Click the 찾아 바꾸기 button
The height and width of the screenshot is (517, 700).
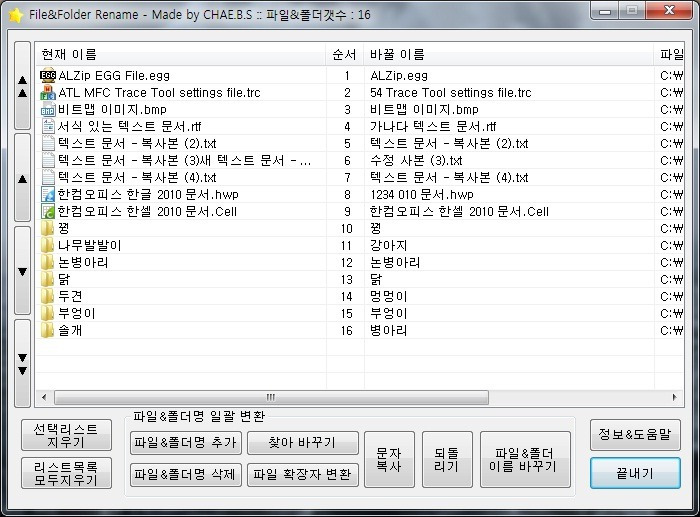pos(303,442)
